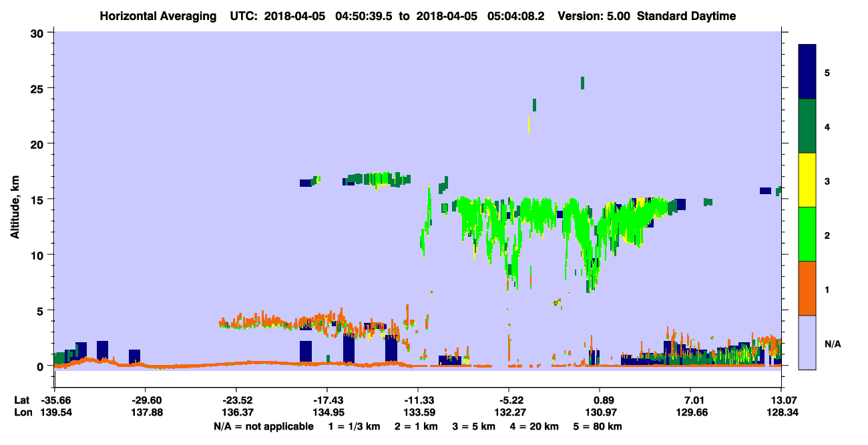This screenshot has width=868, height=445.
Task: Click the latitude value 0.89
Action: (600, 400)
